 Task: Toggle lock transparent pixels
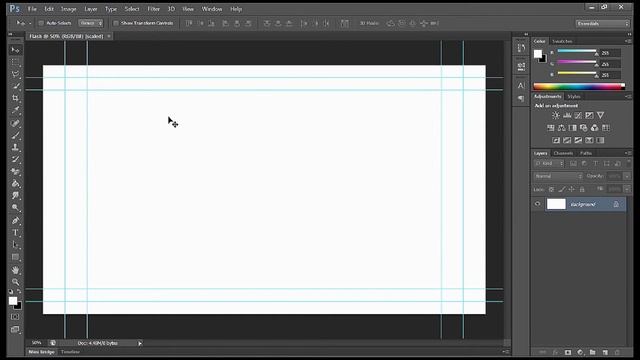(551, 189)
